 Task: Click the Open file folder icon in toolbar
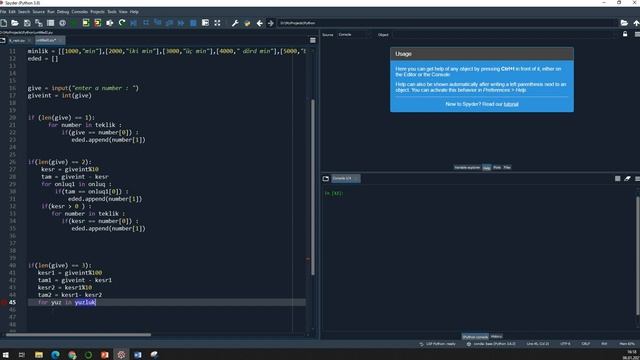[15, 23]
